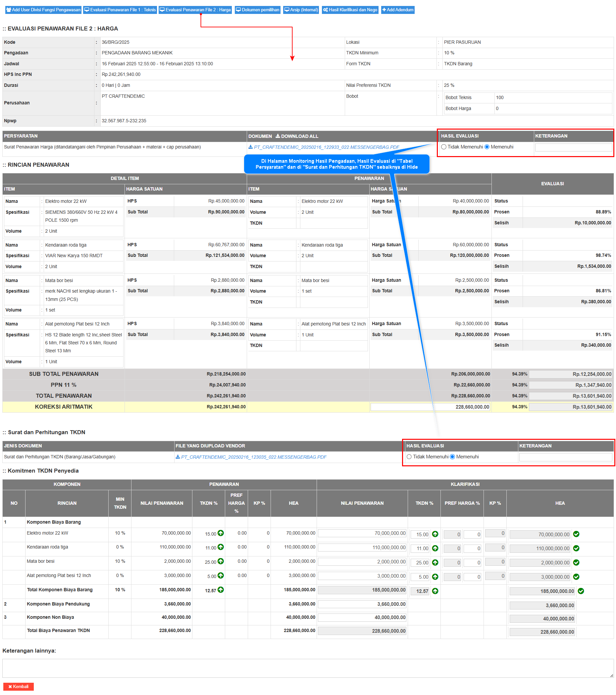Click green up-arrow beside Mata bor besi penawaran TKDN
Viewport: 616px width, 695px height.
click(x=221, y=561)
